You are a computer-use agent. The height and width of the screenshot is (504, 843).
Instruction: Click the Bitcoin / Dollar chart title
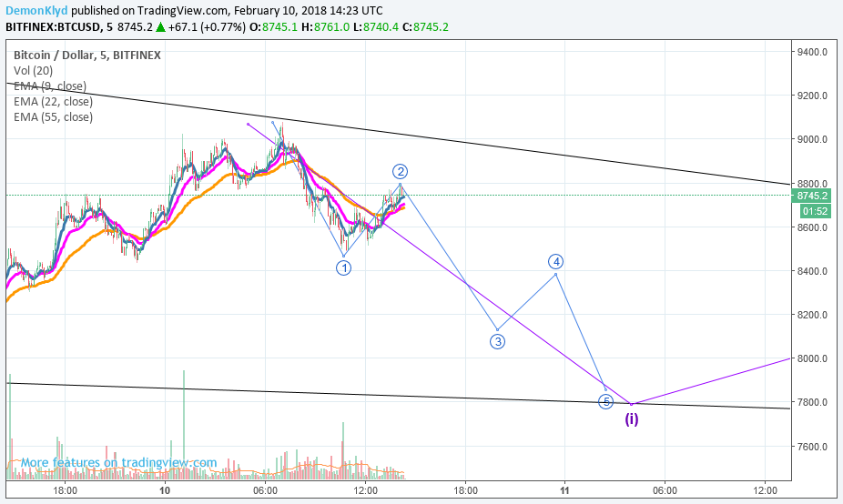87,55
